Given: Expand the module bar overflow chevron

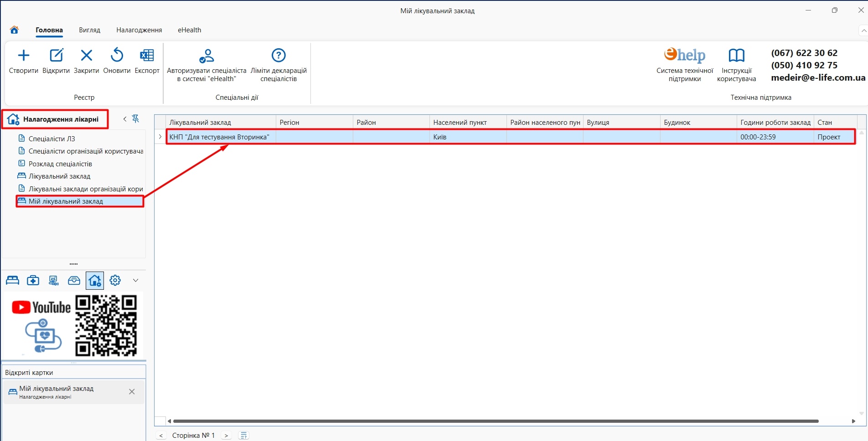Looking at the screenshot, I should point(135,280).
